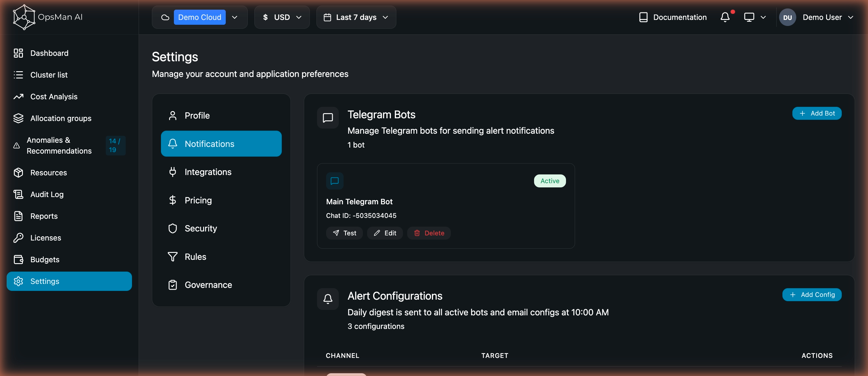Click the Cost Analysis trend icon
This screenshot has height=376, width=868.
click(18, 97)
